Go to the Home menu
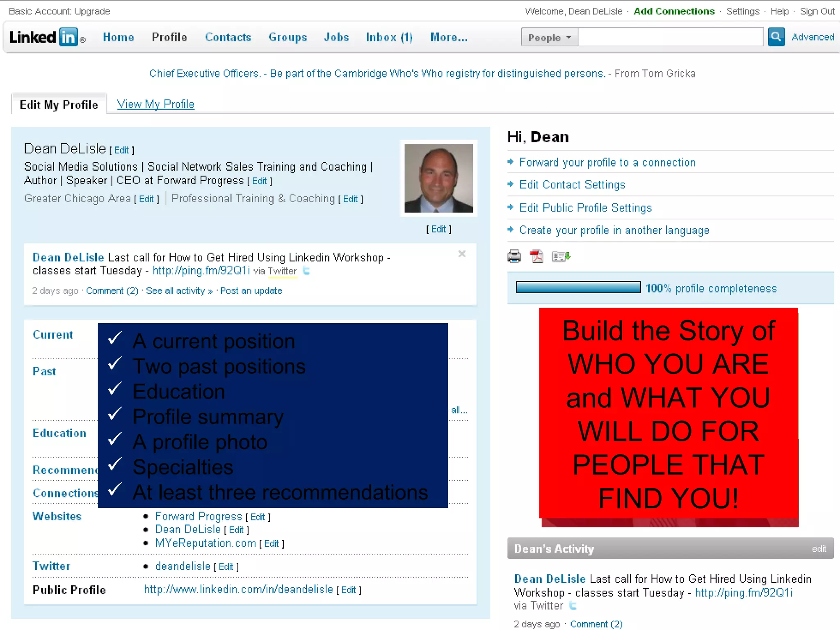Screen dimensions: 840x630 [x=119, y=37]
